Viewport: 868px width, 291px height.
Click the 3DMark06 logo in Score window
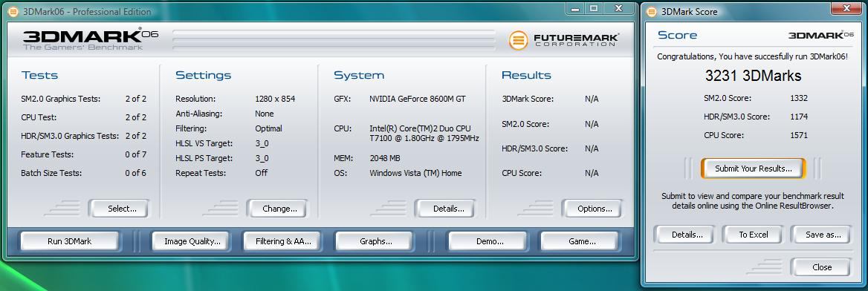pos(821,35)
